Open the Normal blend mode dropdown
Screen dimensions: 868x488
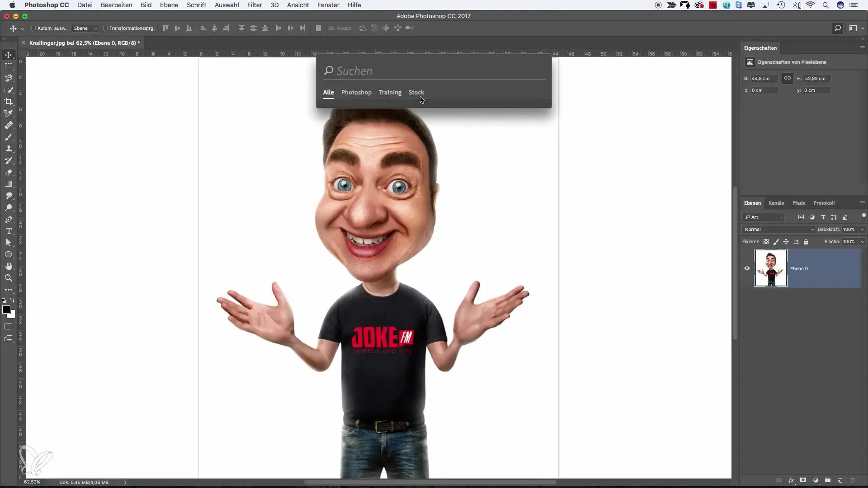[778, 230]
